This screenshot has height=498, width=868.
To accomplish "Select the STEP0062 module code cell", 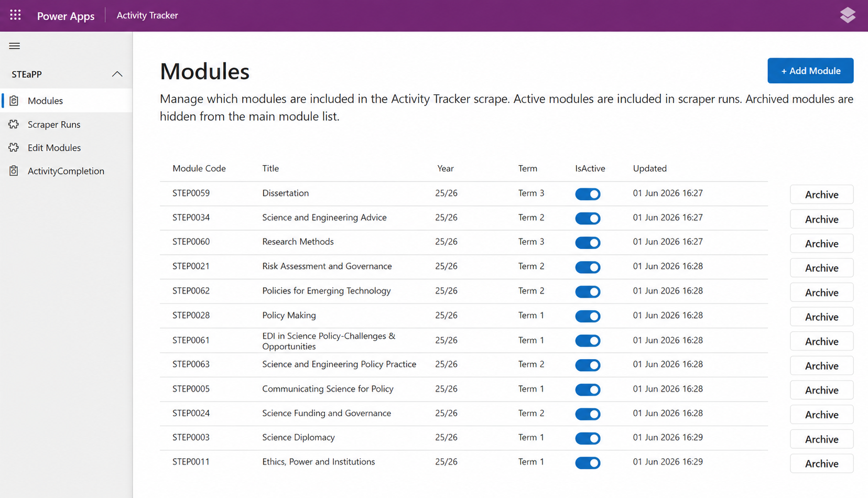I will click(191, 291).
